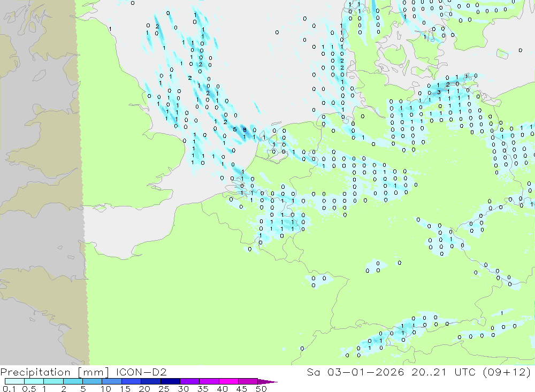Pick the 35–40 mm violet legend swatch
Screen dimensions: 535x392
click(209, 381)
